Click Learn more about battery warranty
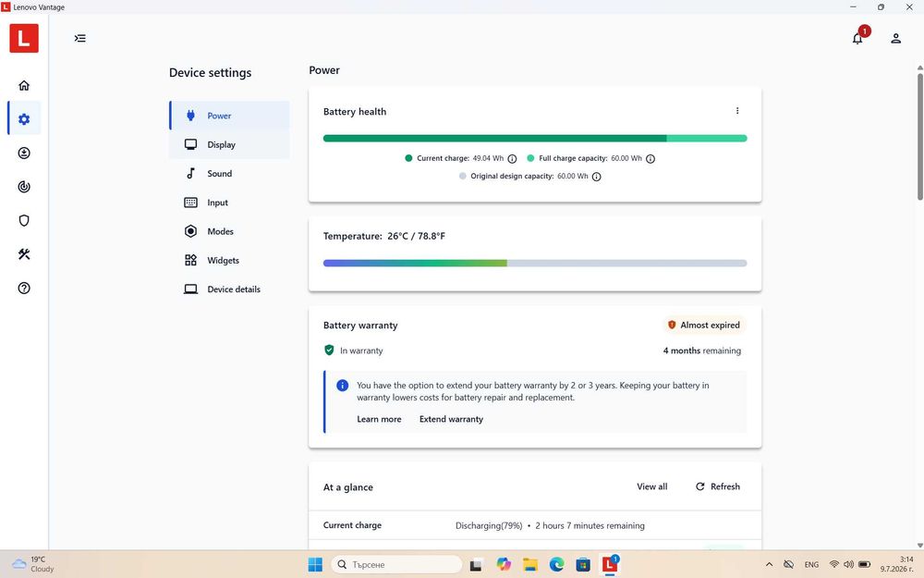924x578 pixels. coord(379,419)
